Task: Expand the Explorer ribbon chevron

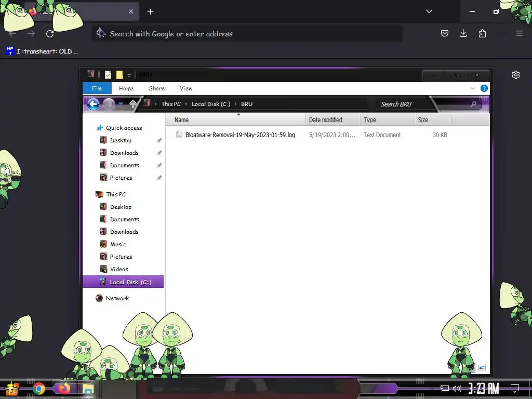Action: 473,88
